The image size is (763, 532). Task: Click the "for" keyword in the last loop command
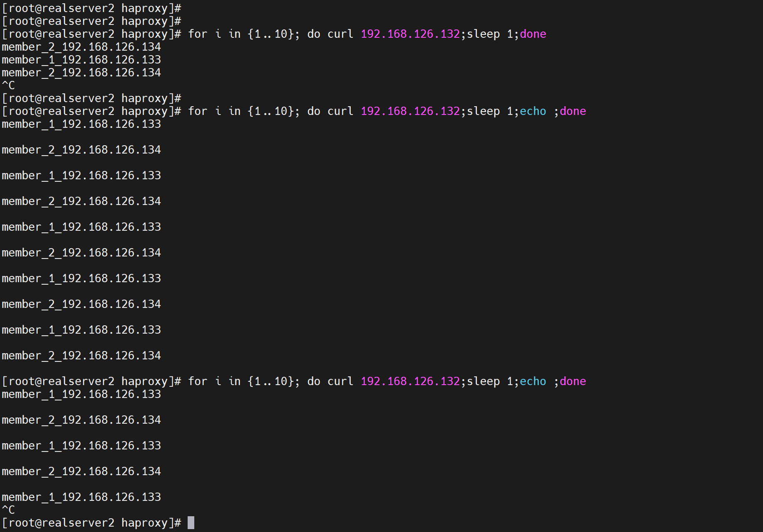coord(198,381)
